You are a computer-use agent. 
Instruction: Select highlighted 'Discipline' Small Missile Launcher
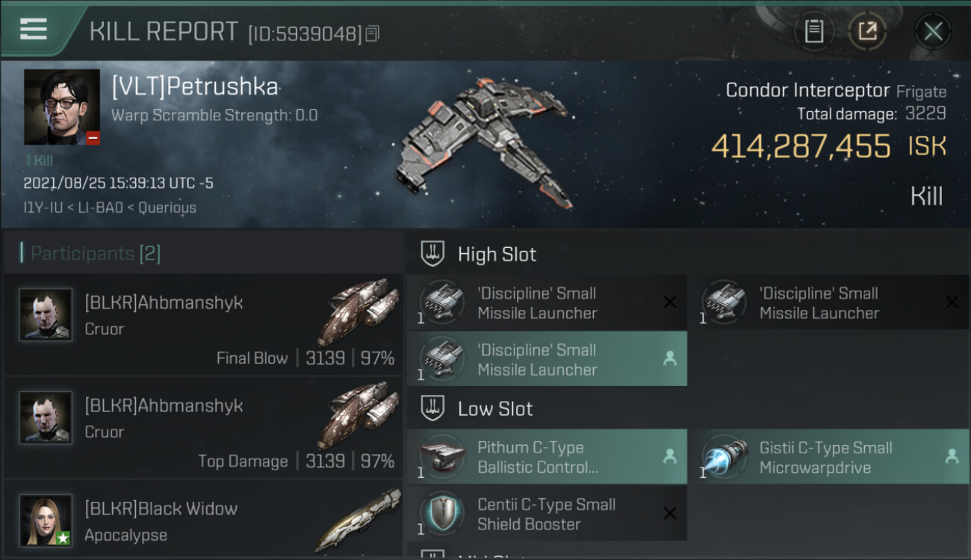(x=547, y=359)
